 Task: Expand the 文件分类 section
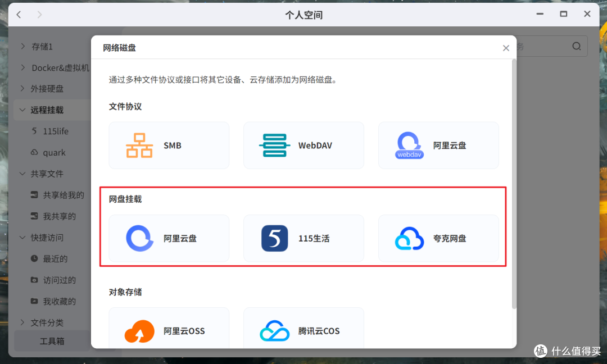coord(22,322)
